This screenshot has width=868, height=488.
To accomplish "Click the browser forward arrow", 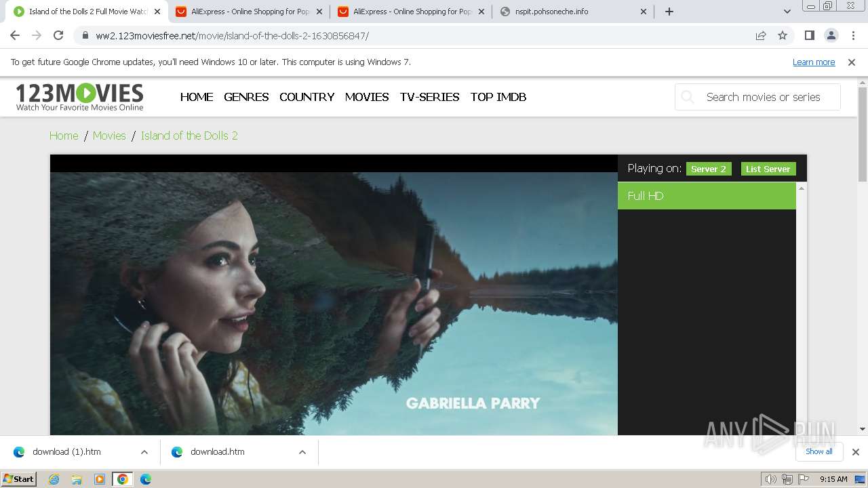I will [x=37, y=36].
